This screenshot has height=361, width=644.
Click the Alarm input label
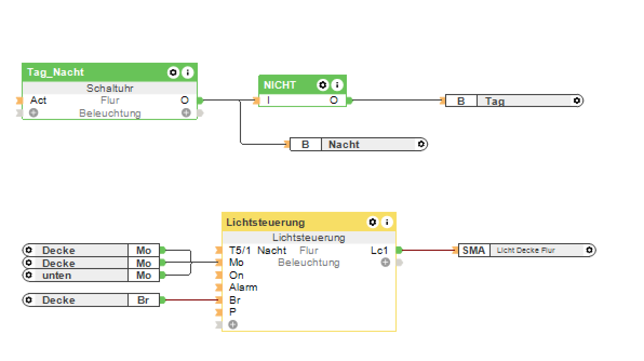(x=243, y=288)
